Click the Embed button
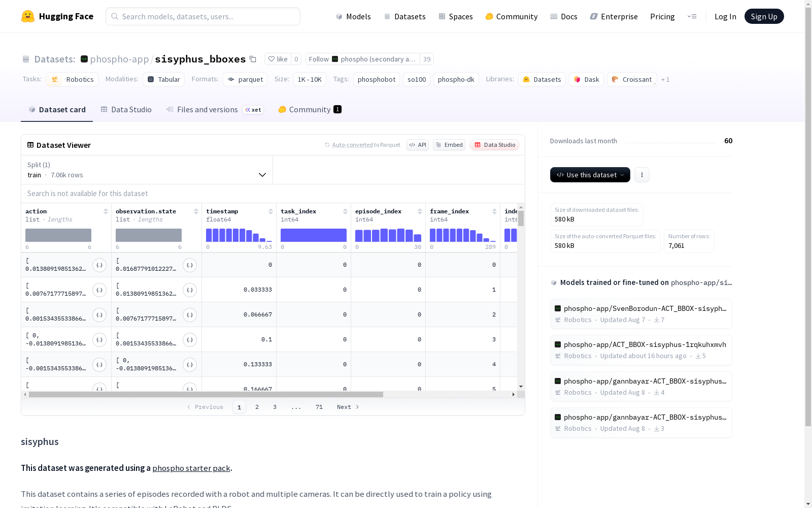This screenshot has width=812, height=508. click(449, 145)
